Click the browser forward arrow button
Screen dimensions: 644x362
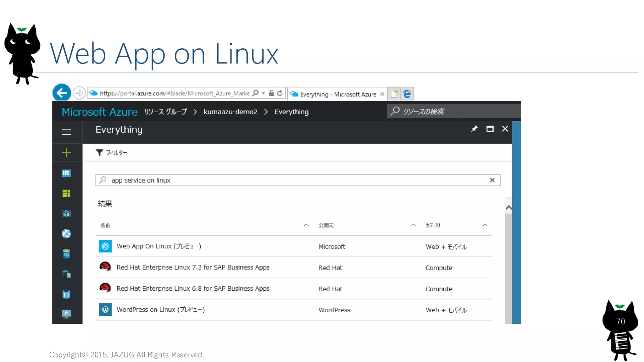coord(79,93)
